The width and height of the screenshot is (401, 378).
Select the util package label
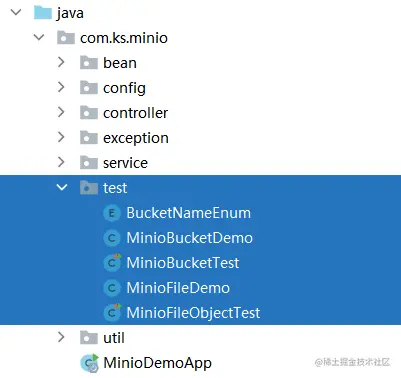(114, 338)
